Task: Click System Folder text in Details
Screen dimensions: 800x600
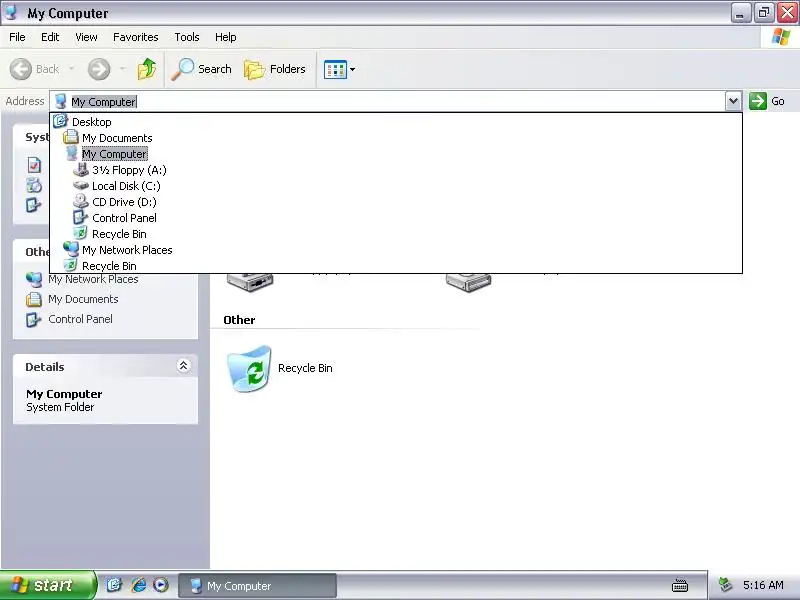Action: coord(60,407)
